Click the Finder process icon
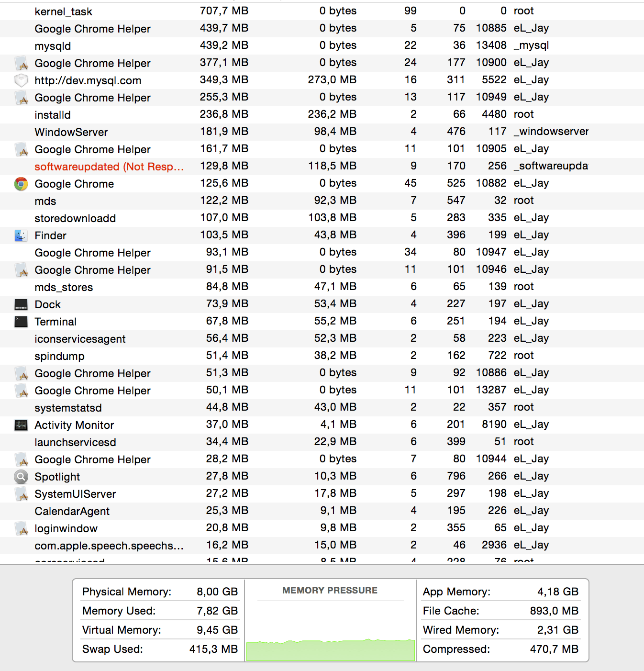Screen dimensions: 644x671 tap(21, 235)
